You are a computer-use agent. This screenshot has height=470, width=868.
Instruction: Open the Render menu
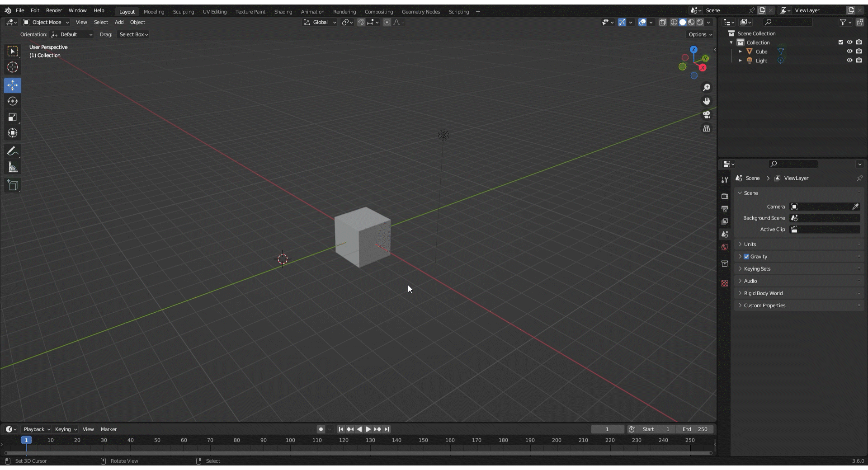click(x=54, y=10)
